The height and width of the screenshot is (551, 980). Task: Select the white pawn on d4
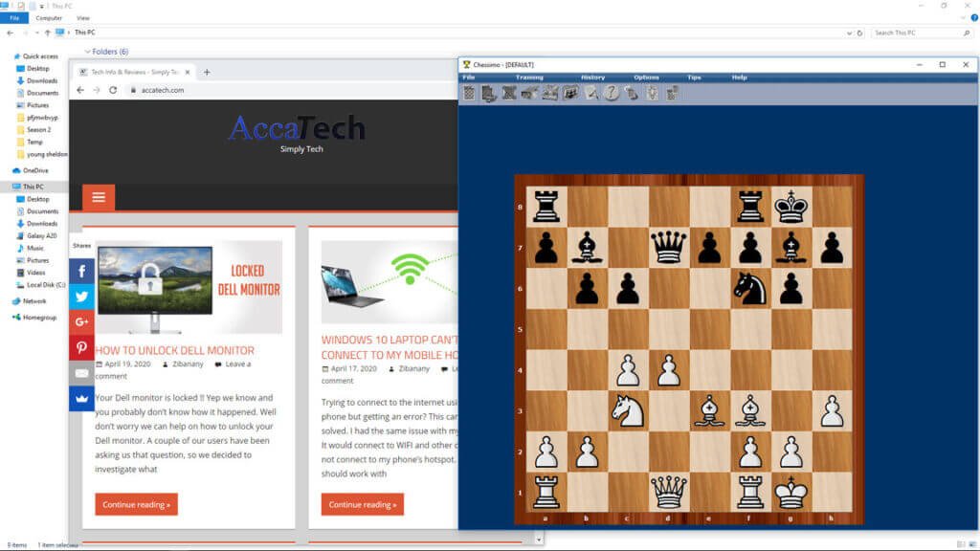pos(669,370)
